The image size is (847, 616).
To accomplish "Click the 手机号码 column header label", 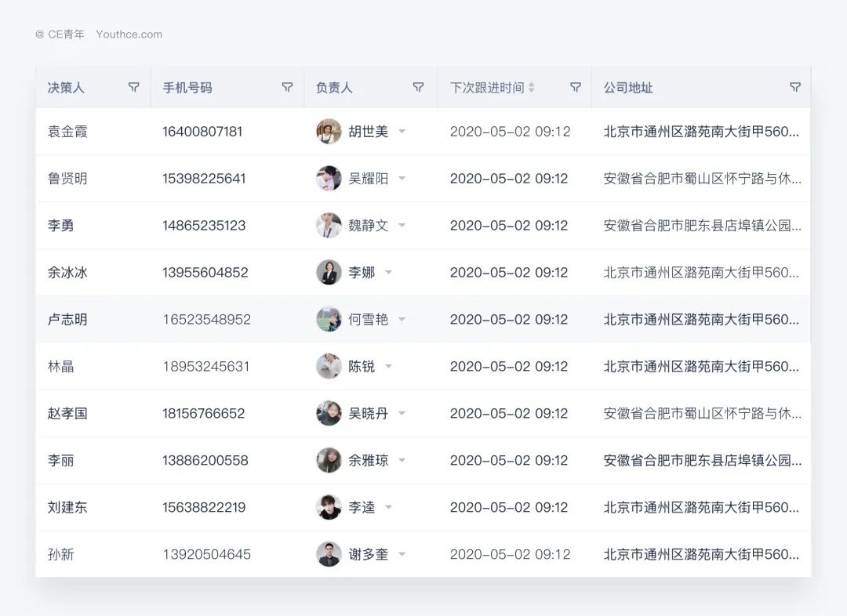I will coord(187,88).
